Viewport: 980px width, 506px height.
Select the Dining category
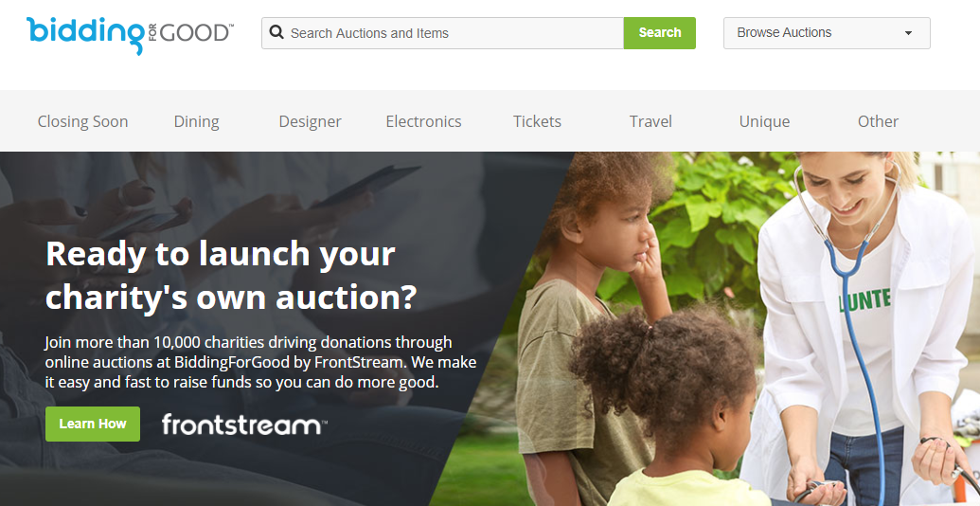196,121
